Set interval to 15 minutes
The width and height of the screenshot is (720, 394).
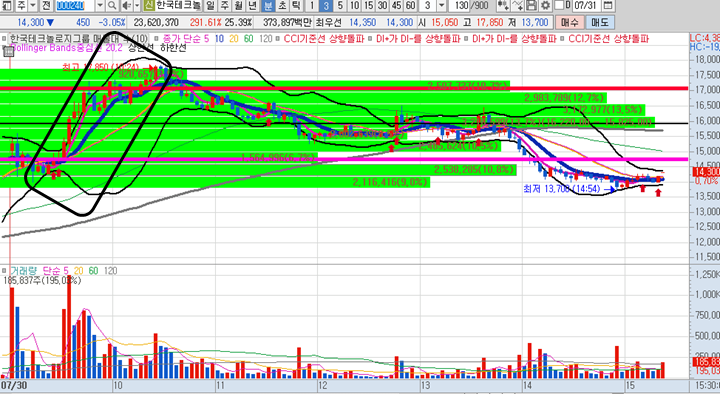[x=368, y=6]
